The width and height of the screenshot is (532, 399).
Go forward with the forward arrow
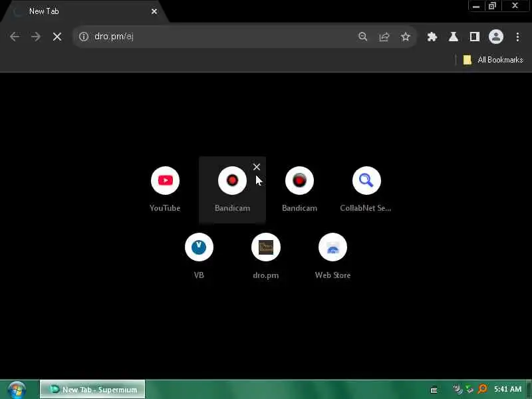(36, 37)
